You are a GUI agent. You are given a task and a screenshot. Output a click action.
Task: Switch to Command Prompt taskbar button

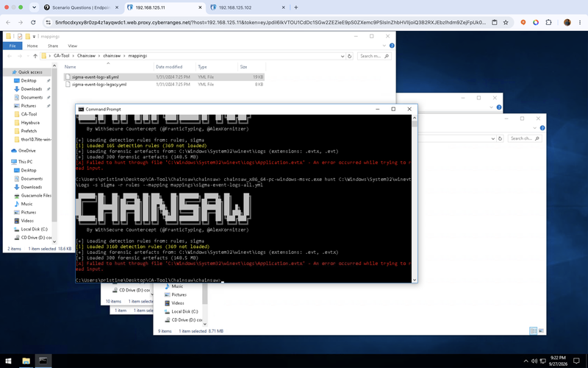pos(43,361)
